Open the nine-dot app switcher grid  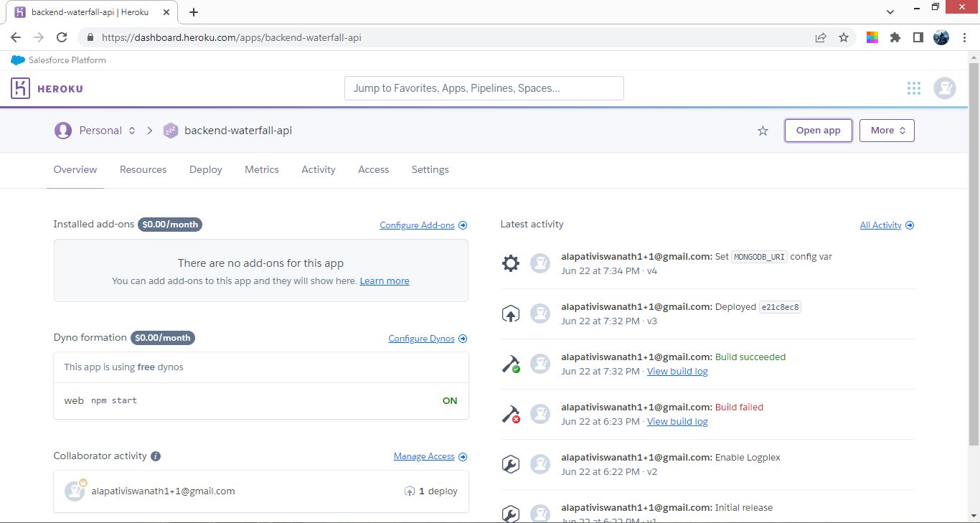tap(913, 88)
